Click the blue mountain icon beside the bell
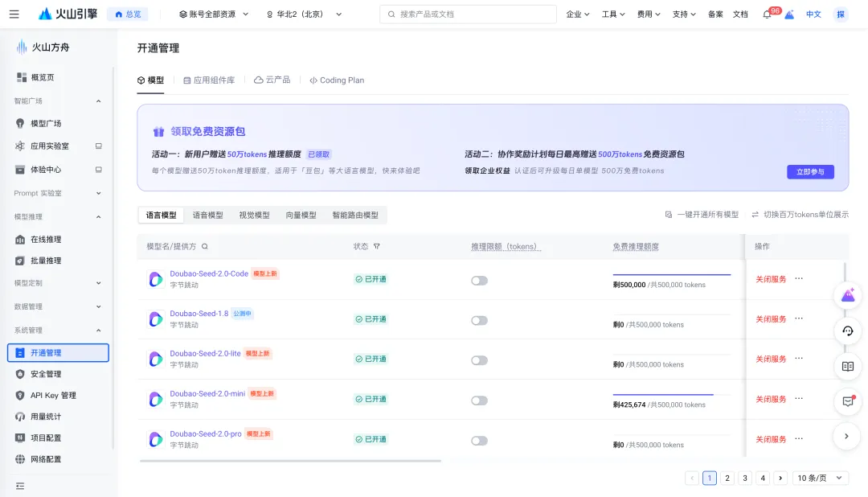The image size is (868, 497). [789, 14]
